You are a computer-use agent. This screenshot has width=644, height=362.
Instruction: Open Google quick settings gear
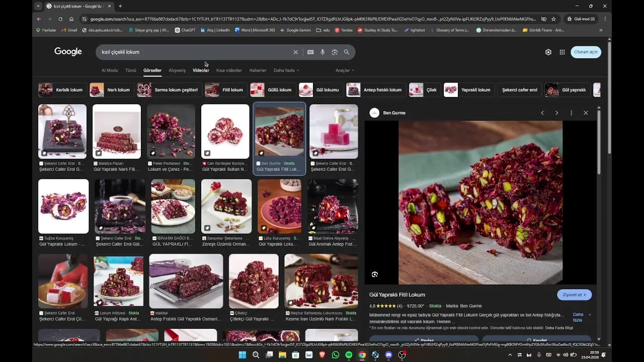tap(548, 52)
